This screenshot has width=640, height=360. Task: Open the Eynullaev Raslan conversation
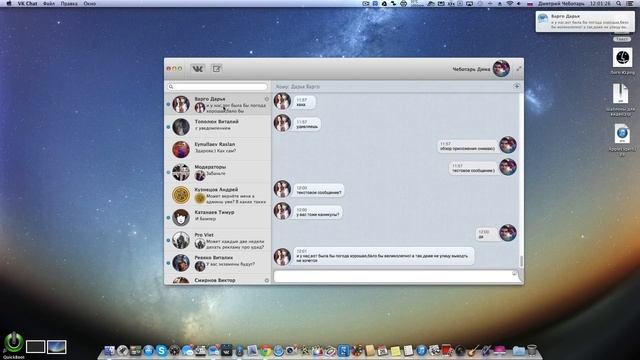tap(218, 149)
